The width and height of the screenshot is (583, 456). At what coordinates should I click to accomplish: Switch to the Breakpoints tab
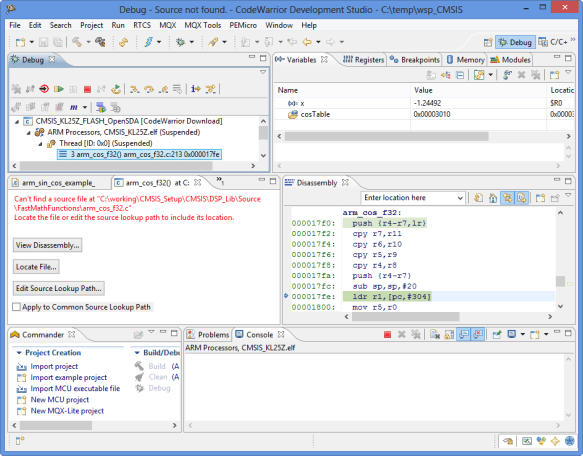coord(415,60)
